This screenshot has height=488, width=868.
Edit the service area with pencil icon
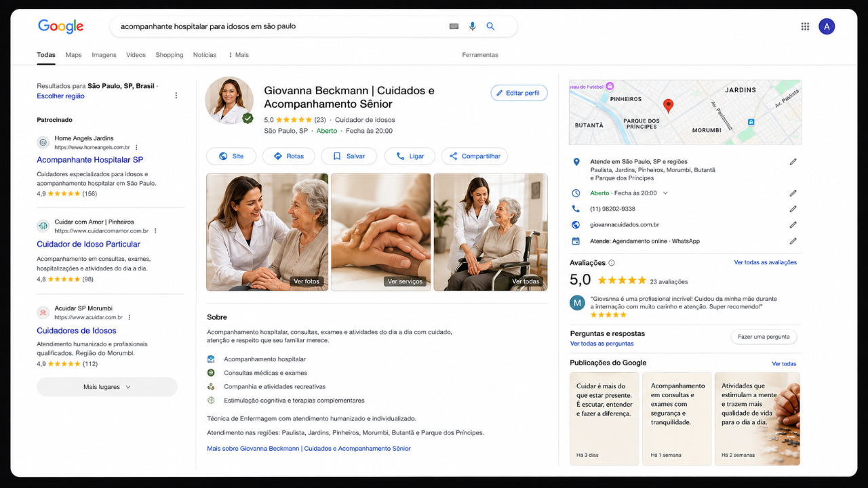pyautogui.click(x=793, y=162)
